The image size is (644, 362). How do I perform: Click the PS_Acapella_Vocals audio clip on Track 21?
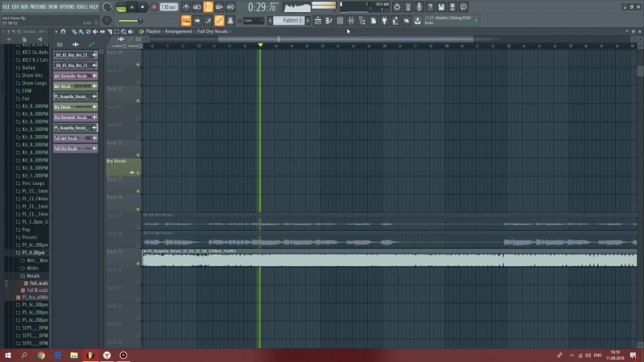390,257
